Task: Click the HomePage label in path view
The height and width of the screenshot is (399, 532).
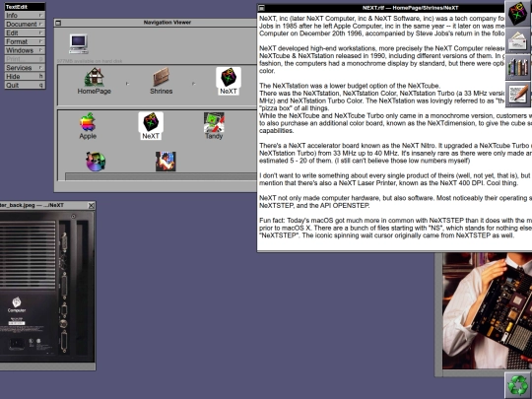Action: (94, 91)
